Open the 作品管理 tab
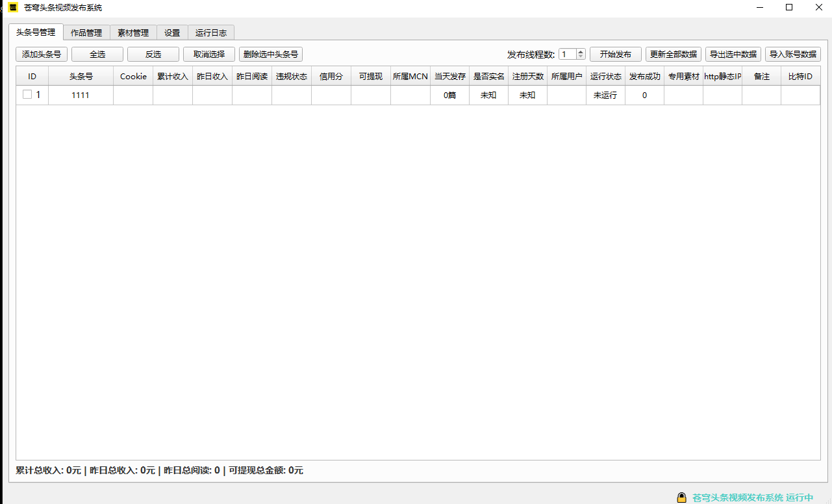The image size is (832, 504). click(x=86, y=32)
